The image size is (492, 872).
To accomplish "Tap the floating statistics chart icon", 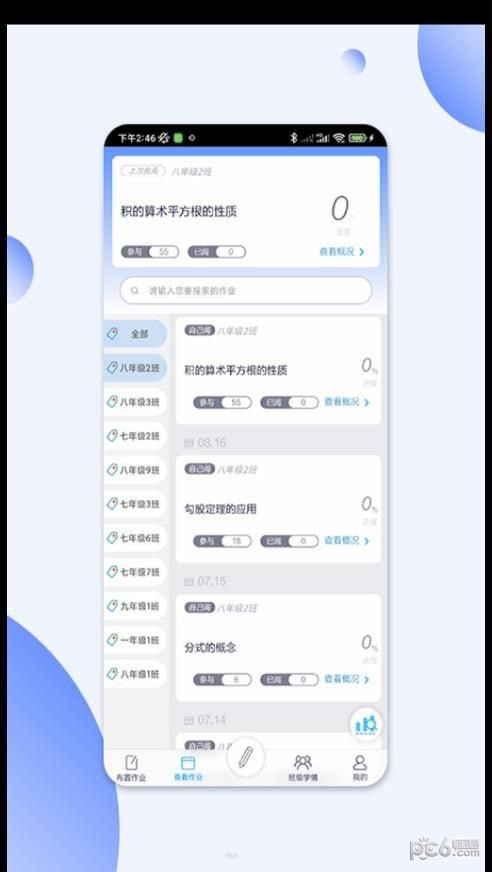I will click(366, 724).
